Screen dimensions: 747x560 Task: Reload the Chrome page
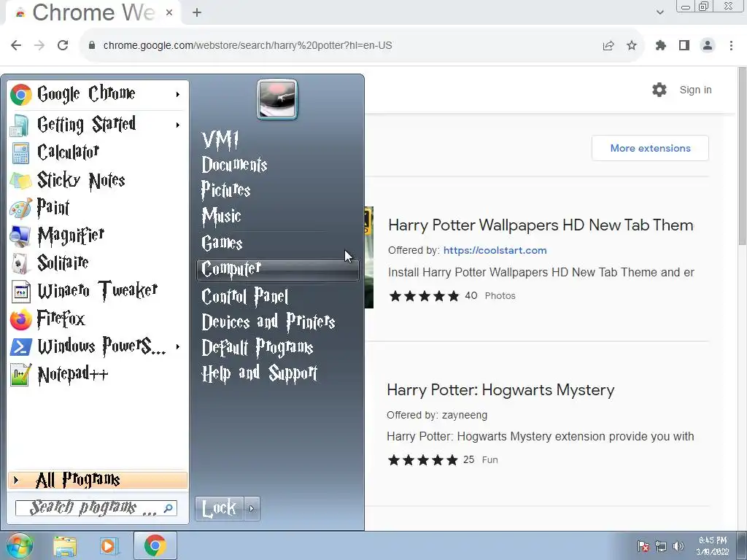63,45
